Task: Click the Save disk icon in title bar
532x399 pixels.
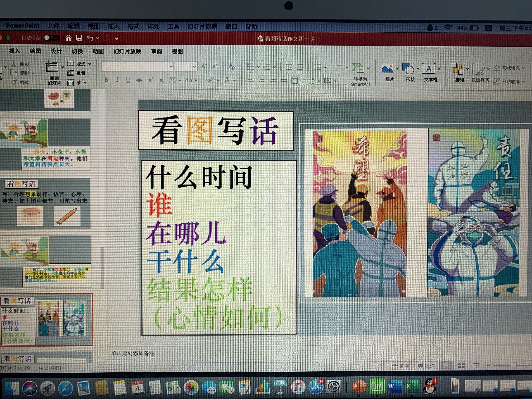Action: tap(79, 38)
